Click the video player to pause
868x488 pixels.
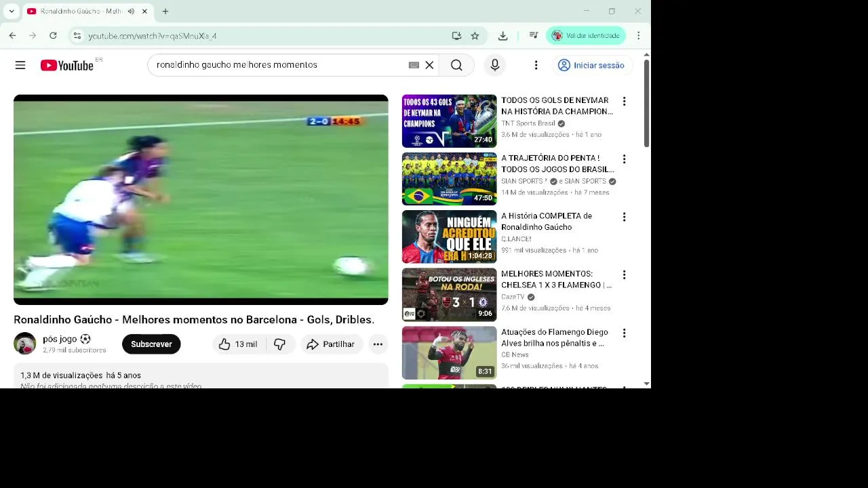coord(201,200)
